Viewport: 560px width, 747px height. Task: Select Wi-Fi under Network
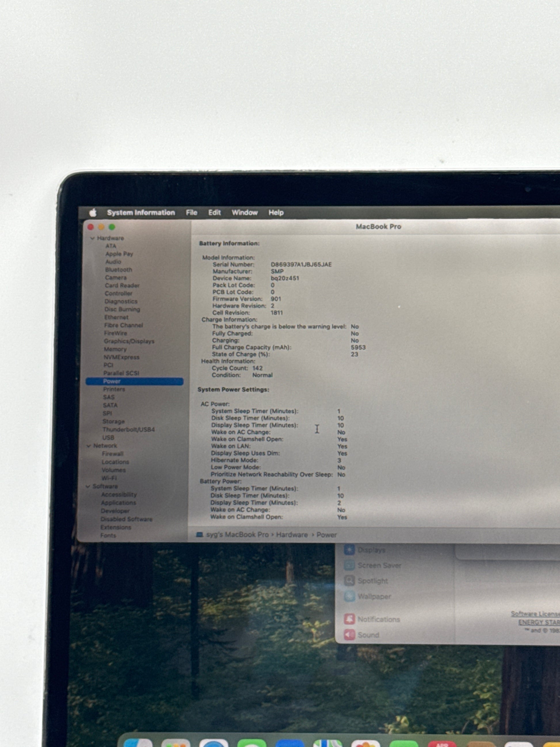(x=109, y=478)
